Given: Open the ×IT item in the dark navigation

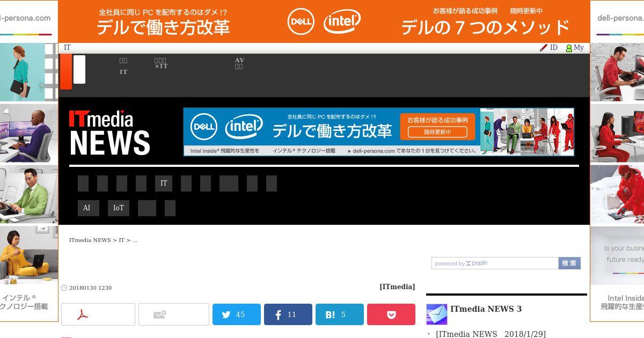Looking at the screenshot, I should (161, 63).
